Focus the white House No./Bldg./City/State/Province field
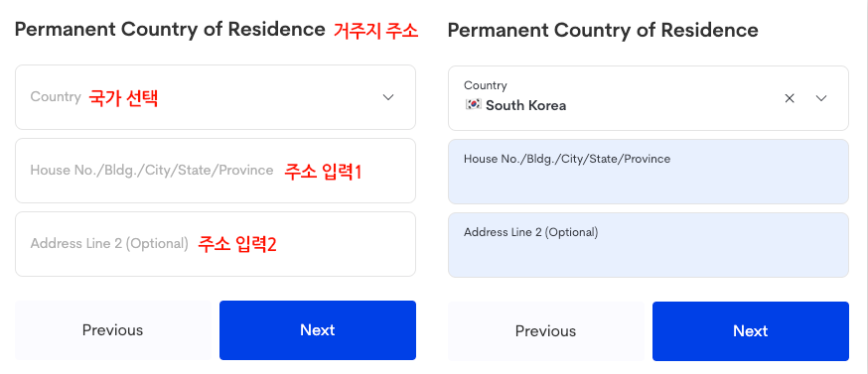This screenshot has width=868, height=374. click(x=216, y=171)
